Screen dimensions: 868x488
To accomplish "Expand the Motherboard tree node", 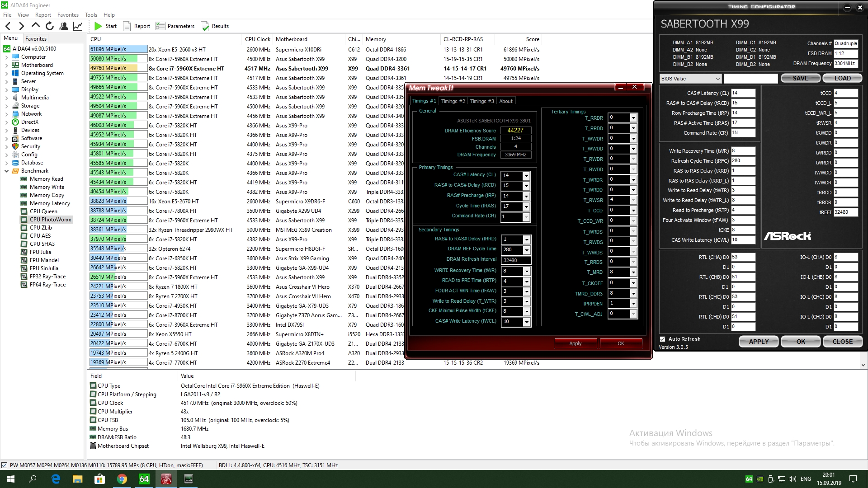I will point(6,65).
